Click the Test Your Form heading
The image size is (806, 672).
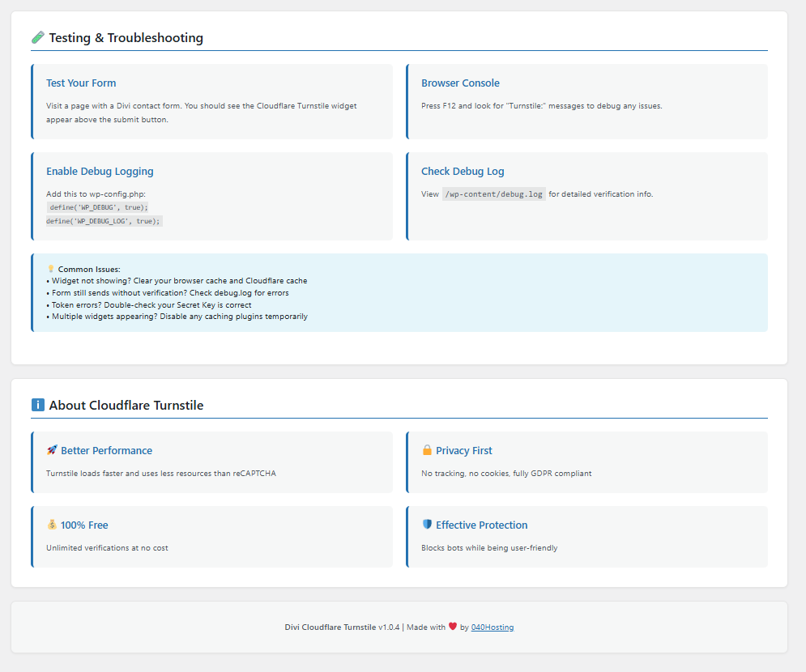81,83
